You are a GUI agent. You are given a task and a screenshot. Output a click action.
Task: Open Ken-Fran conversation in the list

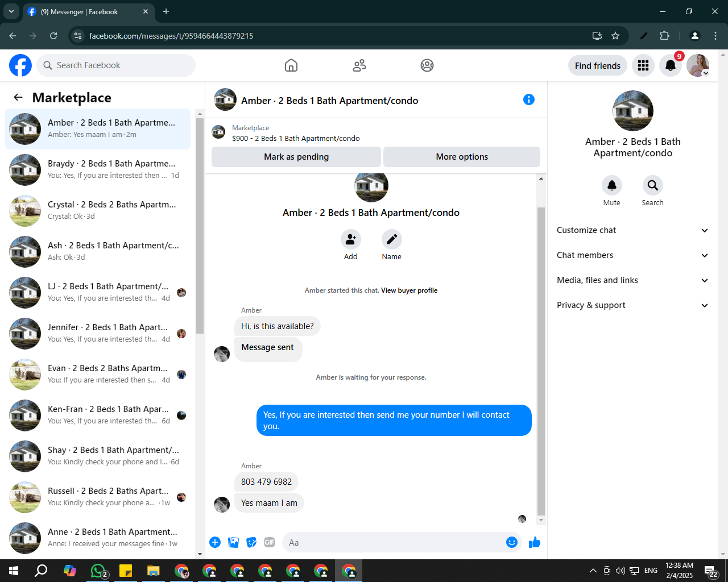click(97, 415)
